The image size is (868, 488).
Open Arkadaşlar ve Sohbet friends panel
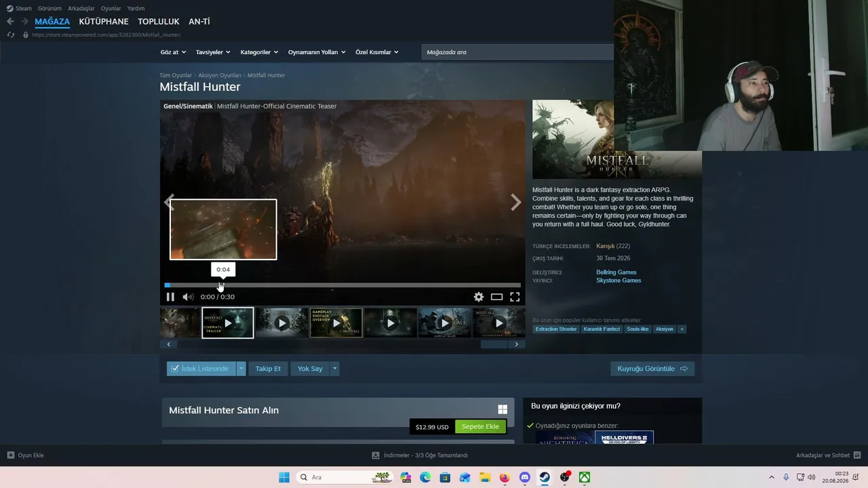(829, 455)
